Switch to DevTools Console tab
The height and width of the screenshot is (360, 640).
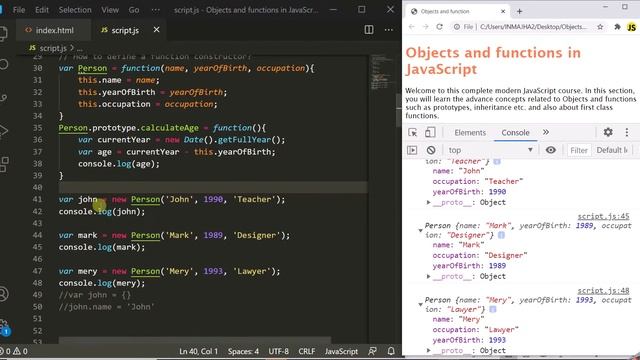pyautogui.click(x=515, y=133)
